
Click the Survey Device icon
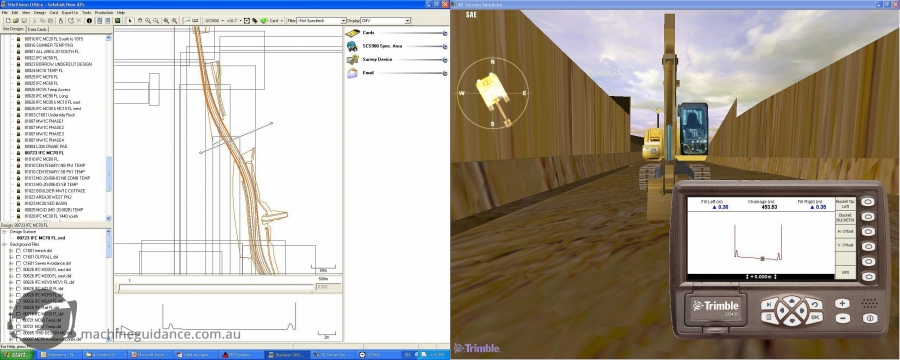pos(352,59)
